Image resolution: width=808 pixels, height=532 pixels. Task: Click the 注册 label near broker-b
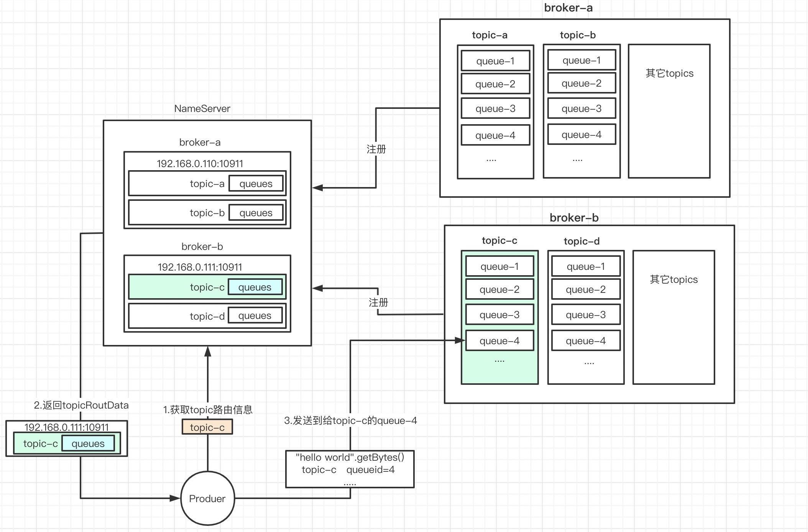pos(378,302)
